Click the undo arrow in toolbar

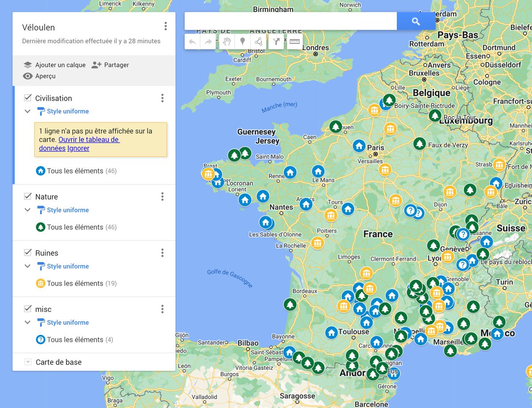[x=192, y=42]
